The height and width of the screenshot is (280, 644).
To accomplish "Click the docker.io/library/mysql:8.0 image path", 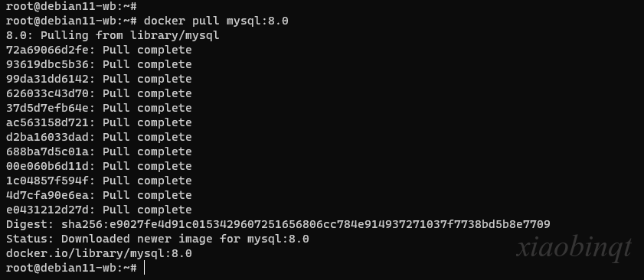I will 99,254.
